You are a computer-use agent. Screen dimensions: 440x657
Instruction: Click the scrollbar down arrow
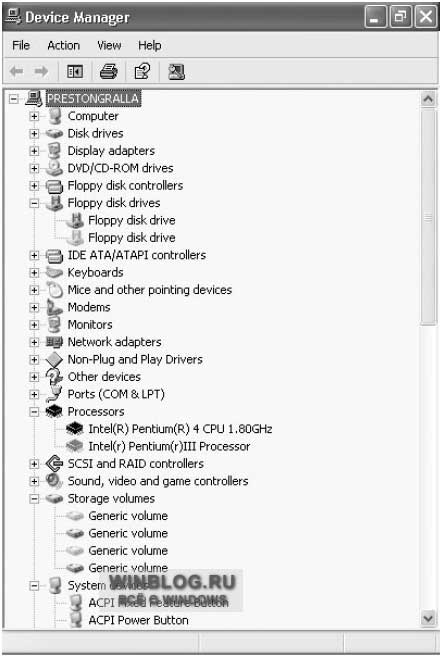coord(428,618)
